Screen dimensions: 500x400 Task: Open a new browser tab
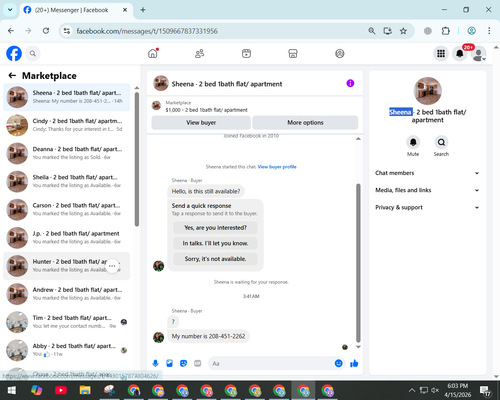point(143,10)
